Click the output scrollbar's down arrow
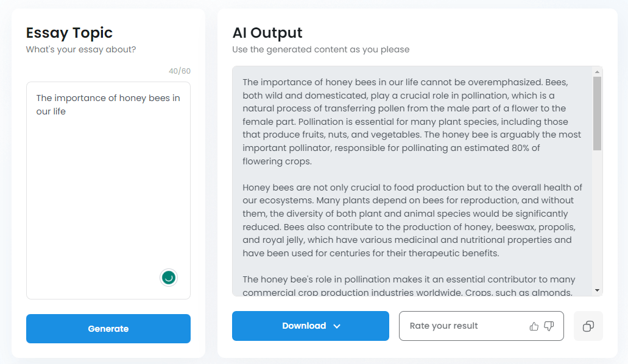The width and height of the screenshot is (628, 364). (x=598, y=290)
